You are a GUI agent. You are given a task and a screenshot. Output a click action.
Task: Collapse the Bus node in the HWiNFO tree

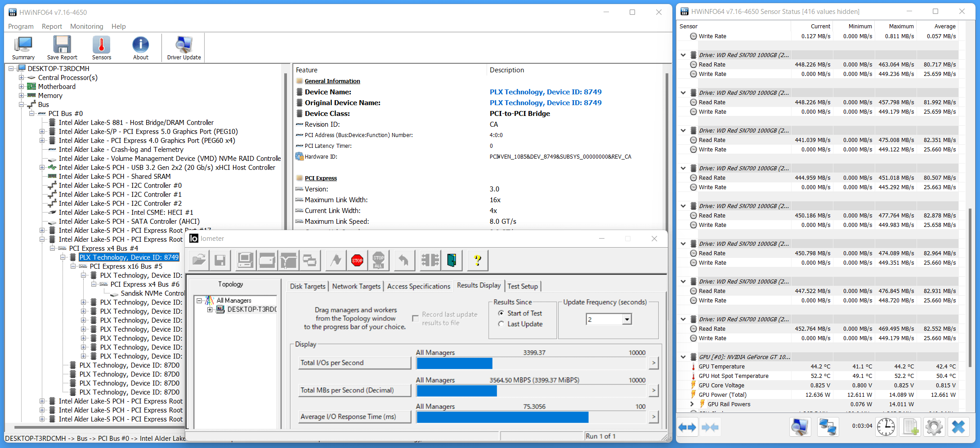pos(21,105)
